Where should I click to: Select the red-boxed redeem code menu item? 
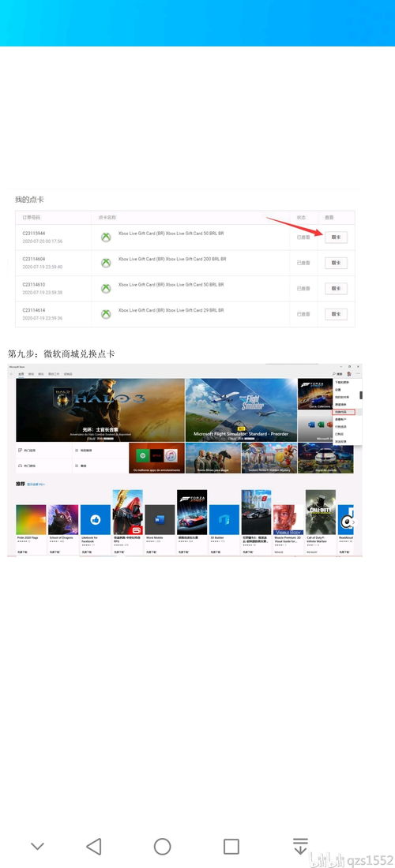pyautogui.click(x=344, y=413)
